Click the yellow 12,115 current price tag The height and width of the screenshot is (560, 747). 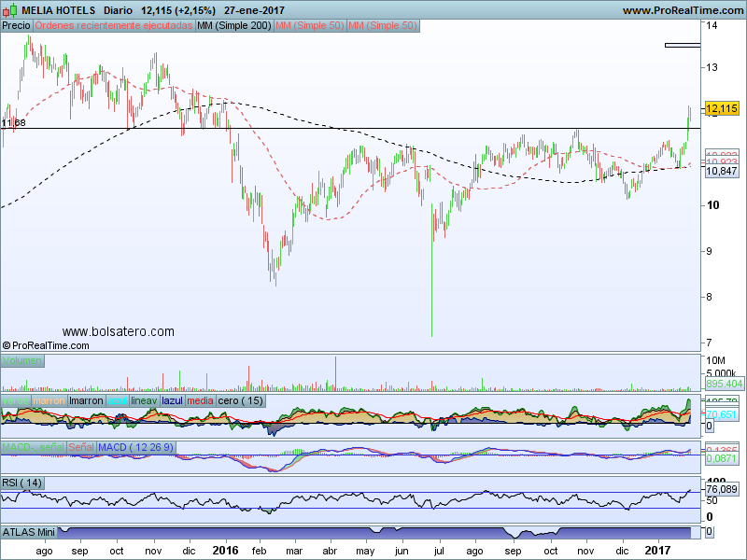723,109
